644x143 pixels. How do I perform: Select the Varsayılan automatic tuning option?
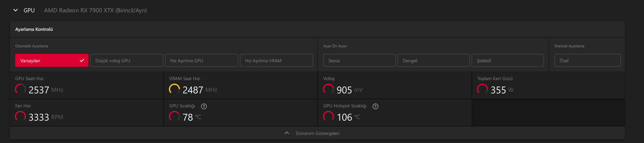pyautogui.click(x=52, y=60)
